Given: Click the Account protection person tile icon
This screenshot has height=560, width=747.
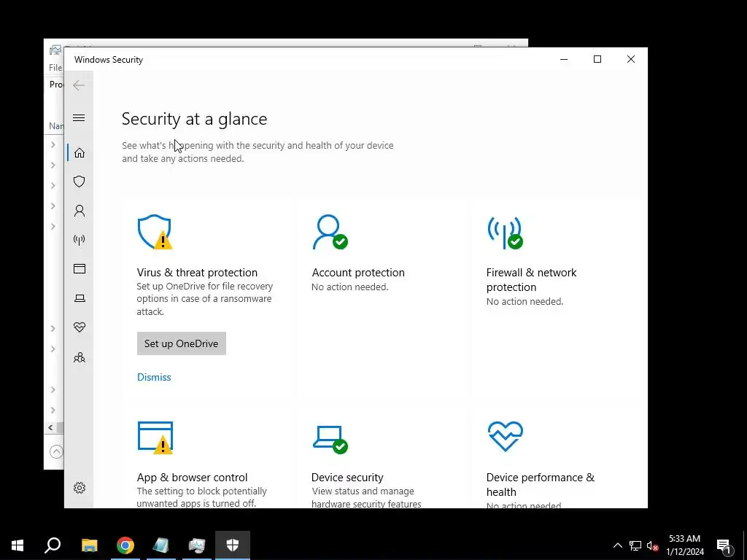Looking at the screenshot, I should pyautogui.click(x=330, y=232).
